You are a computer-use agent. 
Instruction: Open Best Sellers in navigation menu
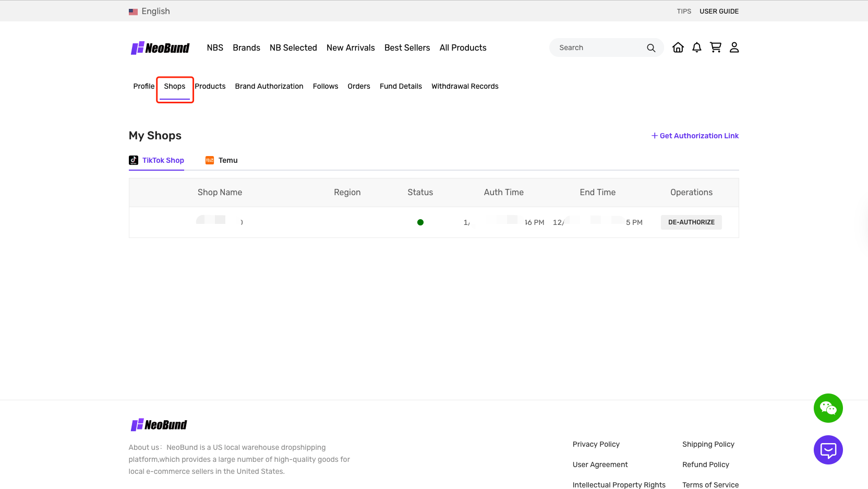point(407,47)
